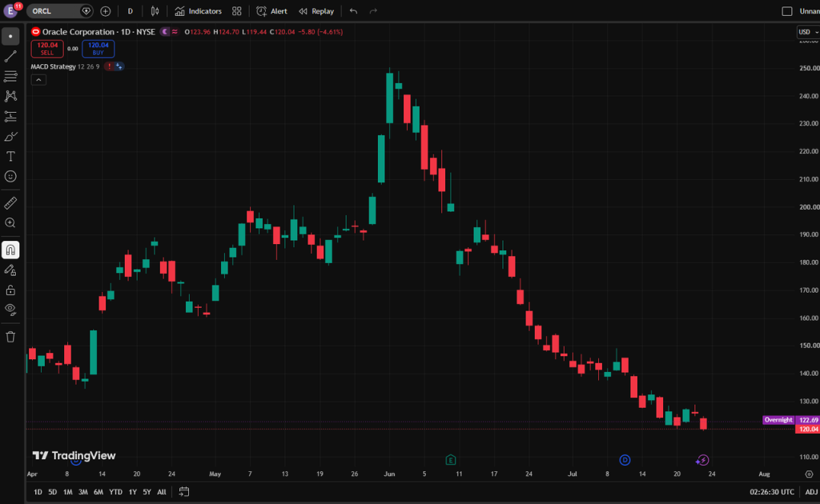Open the forecasting and position tools
The image size is (820, 504).
point(10,117)
